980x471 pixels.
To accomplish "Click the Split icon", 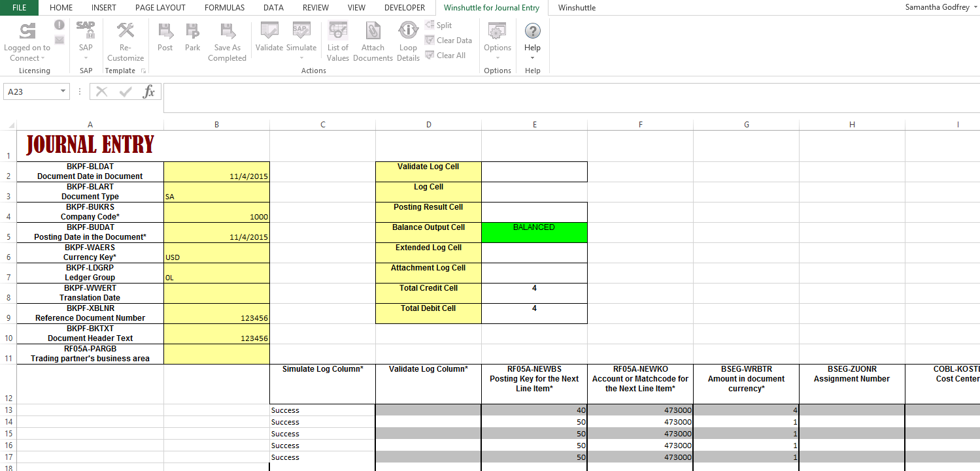I will (430, 25).
